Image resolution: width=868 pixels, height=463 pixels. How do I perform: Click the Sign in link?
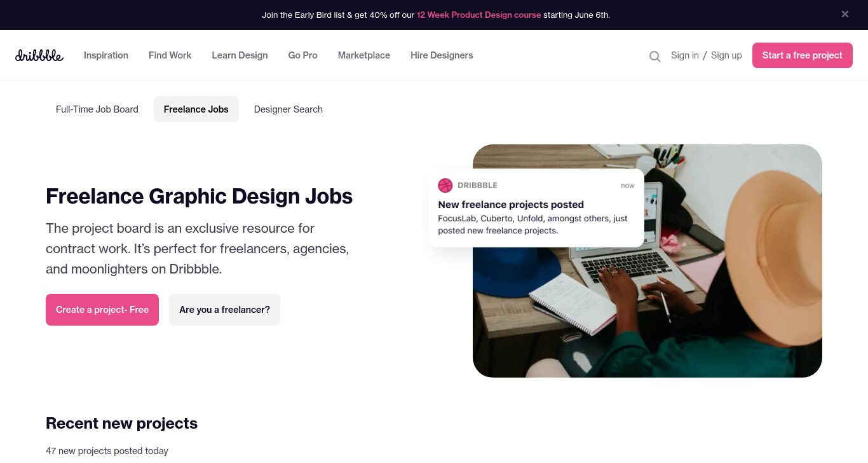pyautogui.click(x=685, y=55)
